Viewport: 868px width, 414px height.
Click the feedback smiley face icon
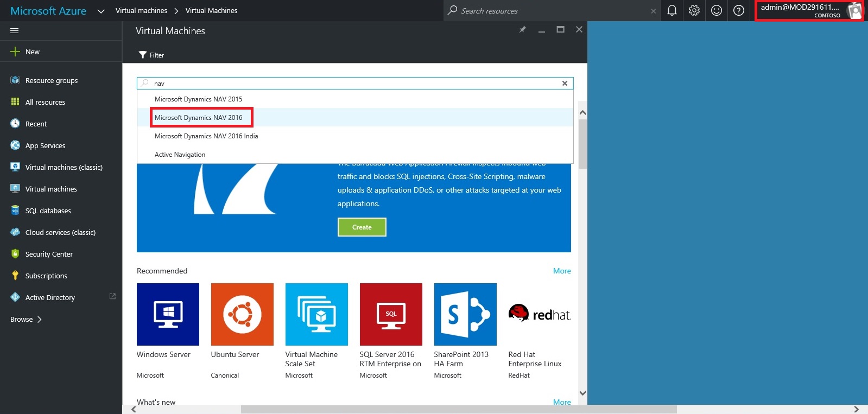click(716, 10)
